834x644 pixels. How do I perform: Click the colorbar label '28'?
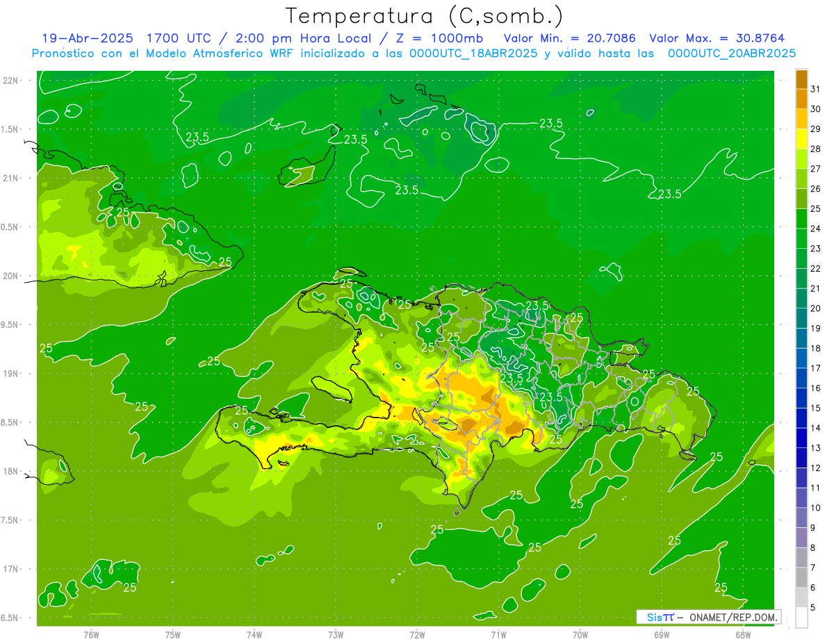click(x=816, y=149)
